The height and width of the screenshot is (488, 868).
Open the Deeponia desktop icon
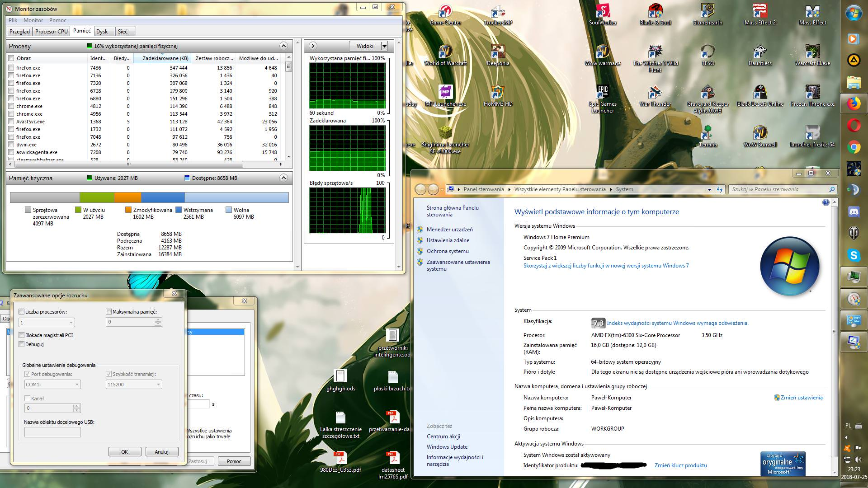(x=498, y=55)
